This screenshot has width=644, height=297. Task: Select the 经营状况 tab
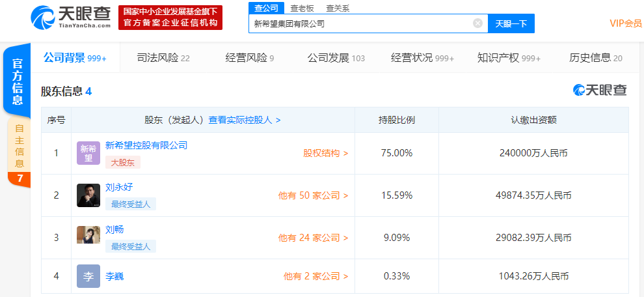click(423, 58)
